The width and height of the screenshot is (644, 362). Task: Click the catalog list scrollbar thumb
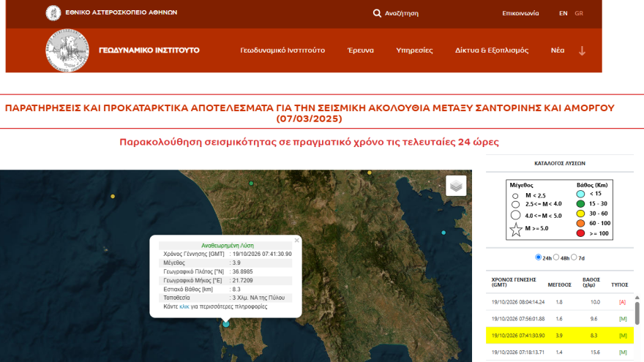click(637, 313)
